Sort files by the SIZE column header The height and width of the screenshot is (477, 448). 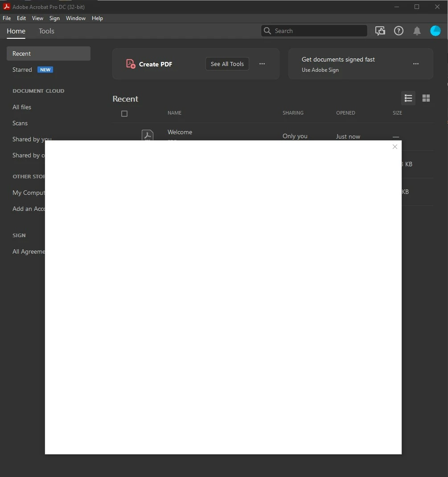click(x=397, y=113)
